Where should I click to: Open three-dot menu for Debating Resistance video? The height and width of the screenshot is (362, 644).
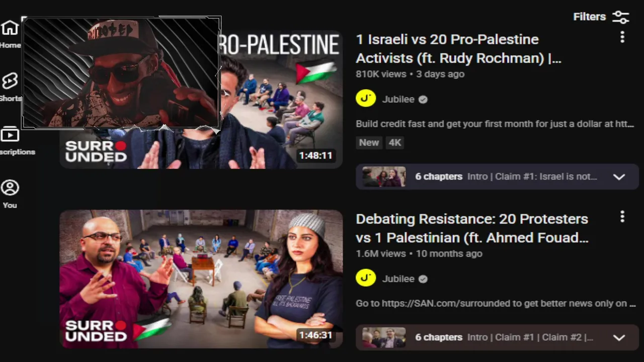pos(622,216)
